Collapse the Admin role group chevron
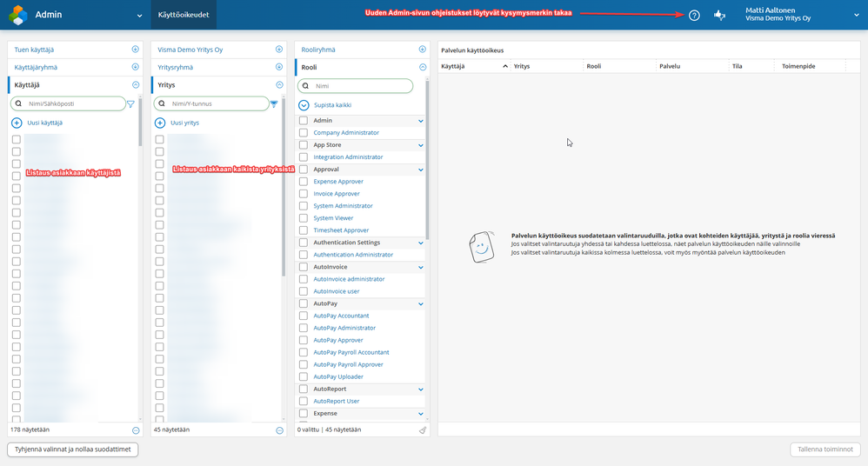Viewport: 868px width, 466px height. (421, 121)
